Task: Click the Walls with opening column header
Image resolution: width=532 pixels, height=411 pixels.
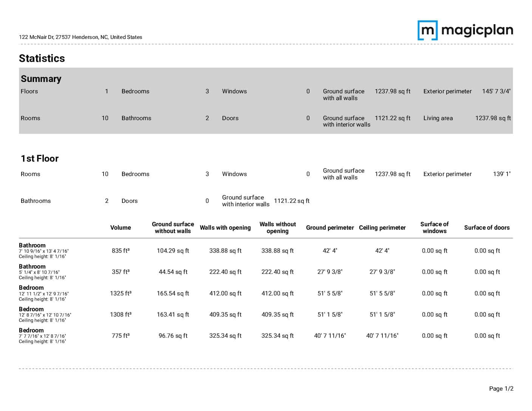Action: click(x=225, y=227)
